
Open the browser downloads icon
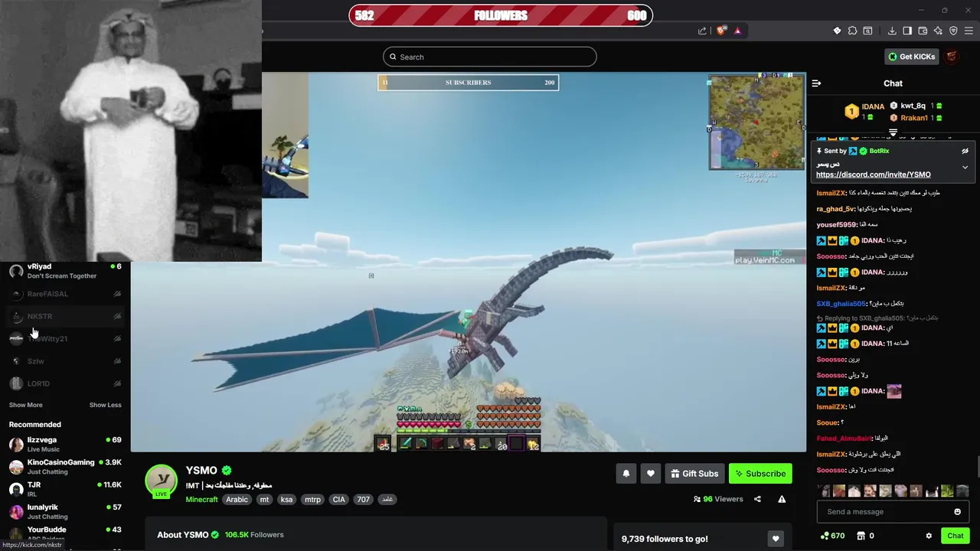(892, 31)
